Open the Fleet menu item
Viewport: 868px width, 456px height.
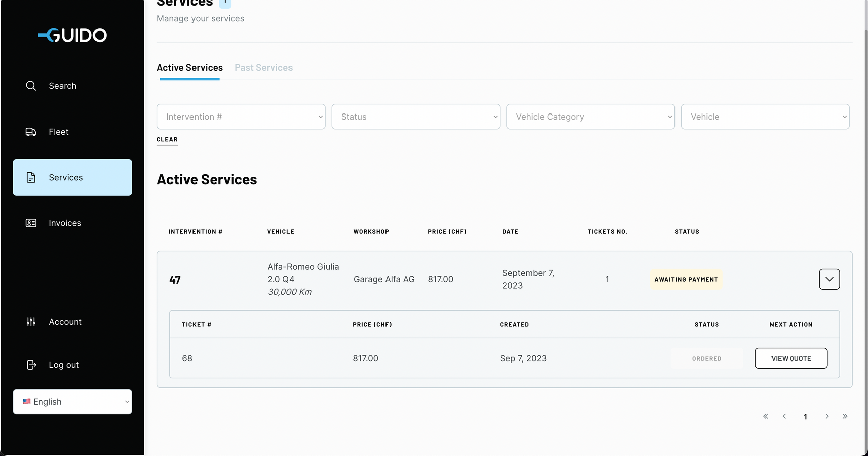click(x=72, y=132)
